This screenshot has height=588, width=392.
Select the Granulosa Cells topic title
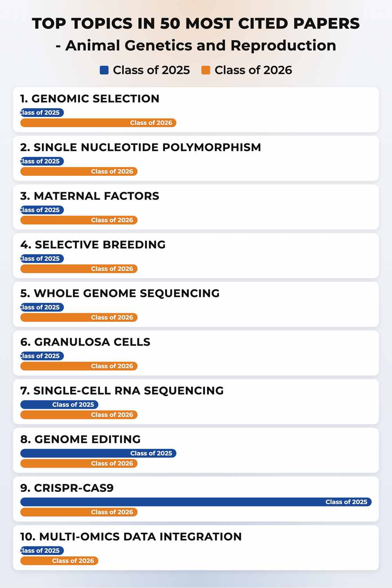coord(85,342)
